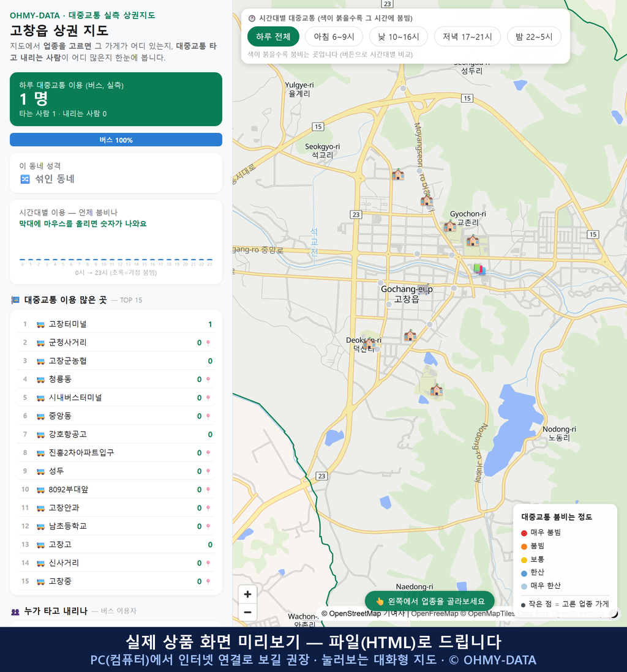Click the bus icon beside 고창중
627x672 pixels.
pos(41,582)
